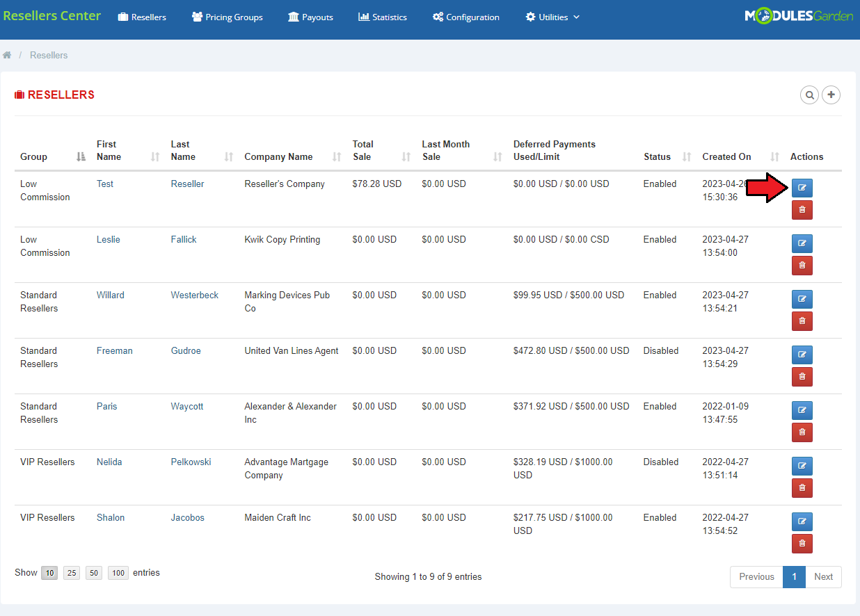
Task: Open last name link Gudroe
Action: pyautogui.click(x=186, y=350)
